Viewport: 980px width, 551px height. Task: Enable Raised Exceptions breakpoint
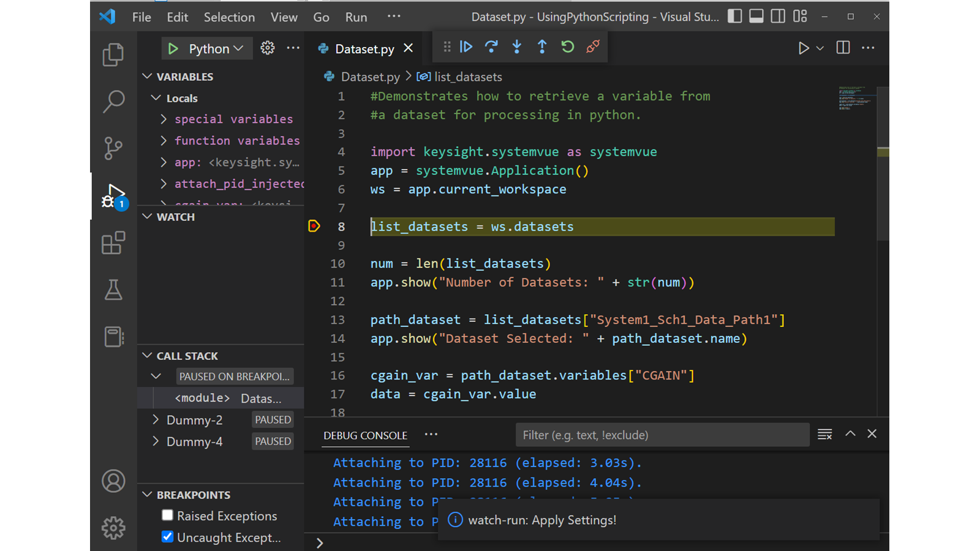point(167,515)
